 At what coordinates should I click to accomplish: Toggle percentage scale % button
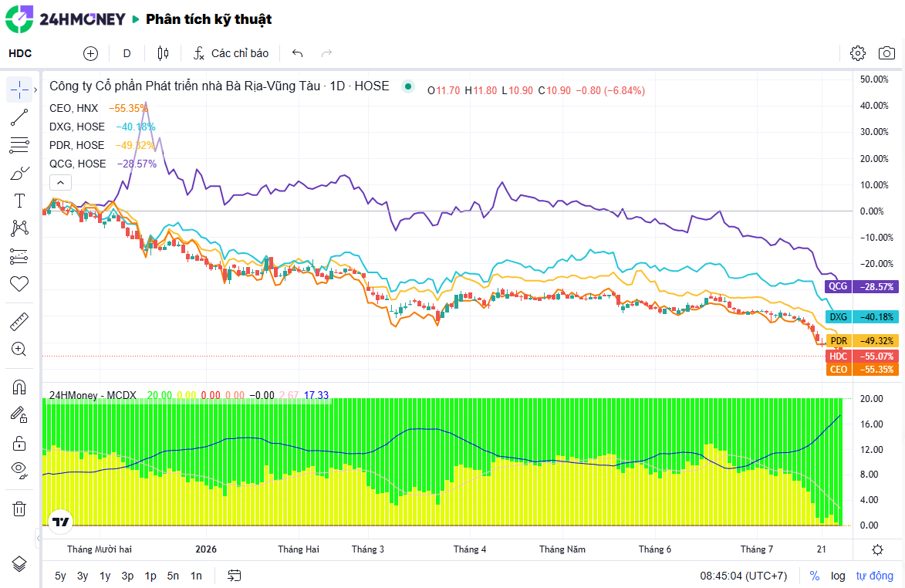[x=815, y=576]
